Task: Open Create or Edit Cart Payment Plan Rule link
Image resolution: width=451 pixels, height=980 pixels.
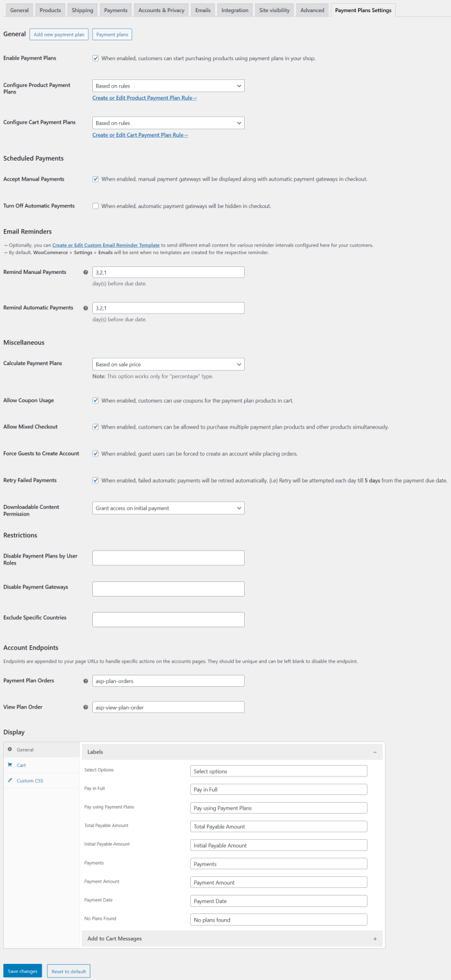Action: (x=140, y=135)
